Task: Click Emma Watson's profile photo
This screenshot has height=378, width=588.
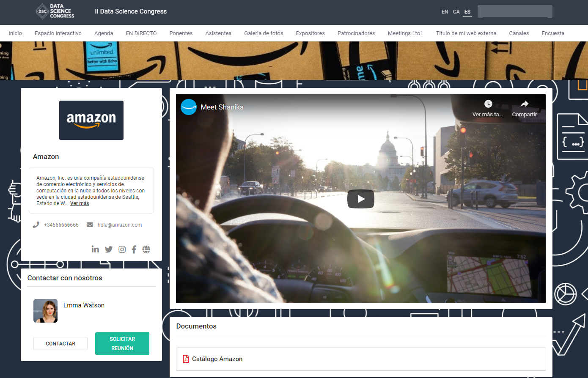Action: pos(46,311)
